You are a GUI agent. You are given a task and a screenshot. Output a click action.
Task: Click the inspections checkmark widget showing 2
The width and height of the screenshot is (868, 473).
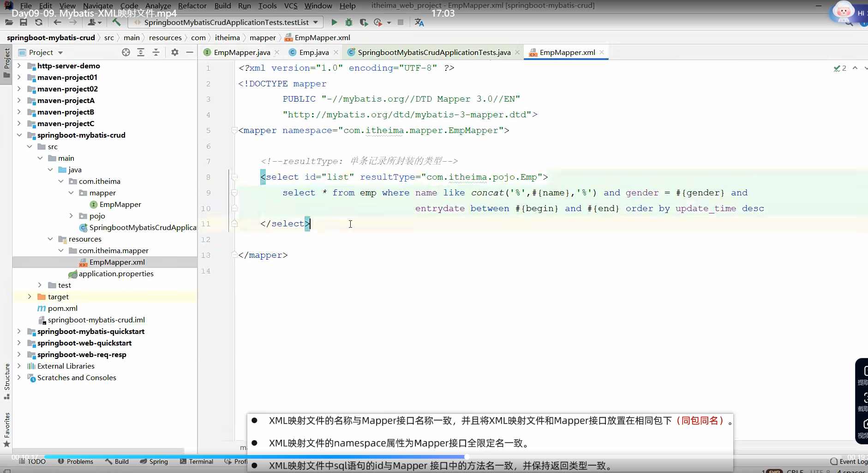840,68
